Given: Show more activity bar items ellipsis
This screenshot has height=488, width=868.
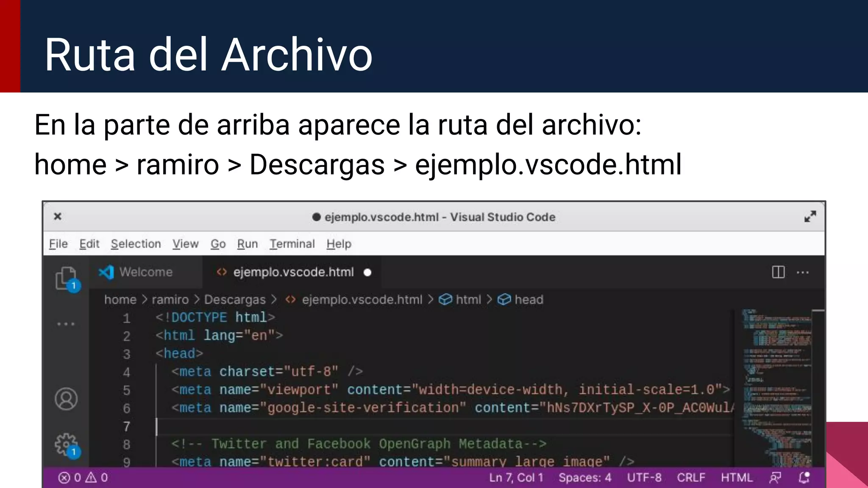Looking at the screenshot, I should pos(66,324).
